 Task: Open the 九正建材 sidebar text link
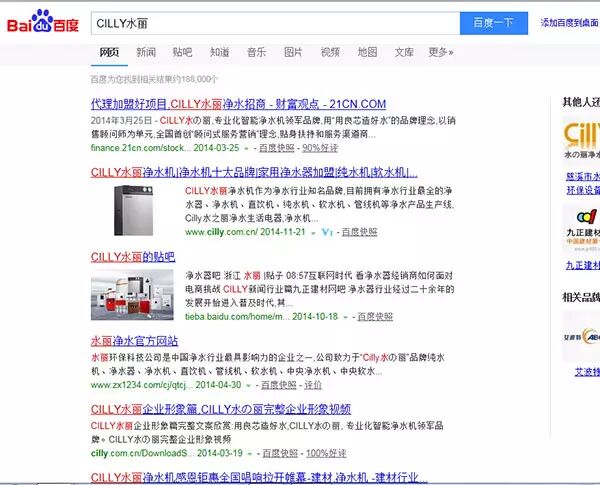click(x=583, y=265)
